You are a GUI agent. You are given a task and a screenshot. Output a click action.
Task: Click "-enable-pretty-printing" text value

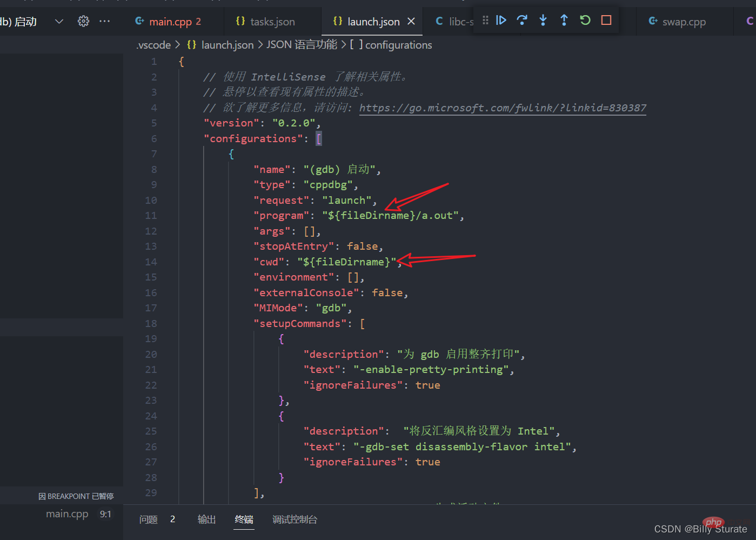click(x=431, y=369)
